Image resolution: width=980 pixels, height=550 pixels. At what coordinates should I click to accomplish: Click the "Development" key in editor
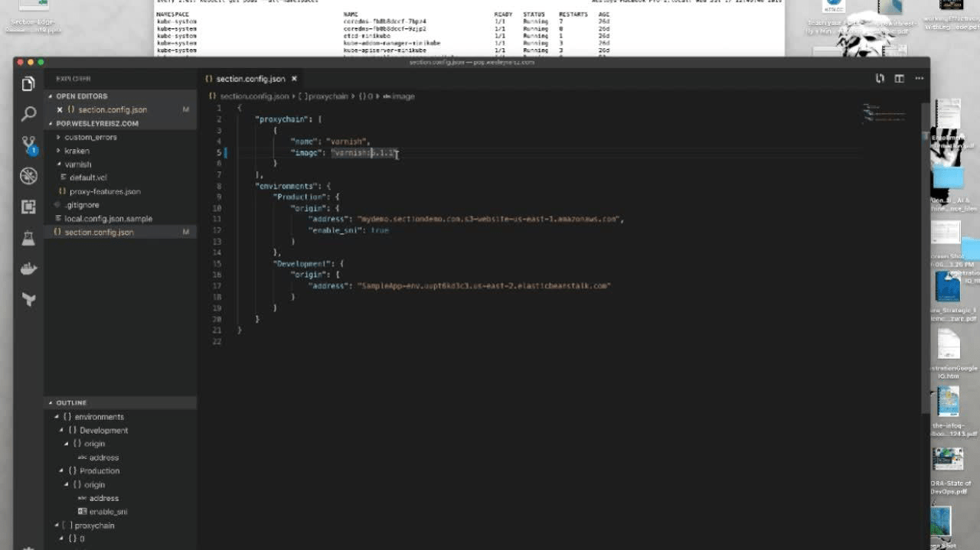305,264
